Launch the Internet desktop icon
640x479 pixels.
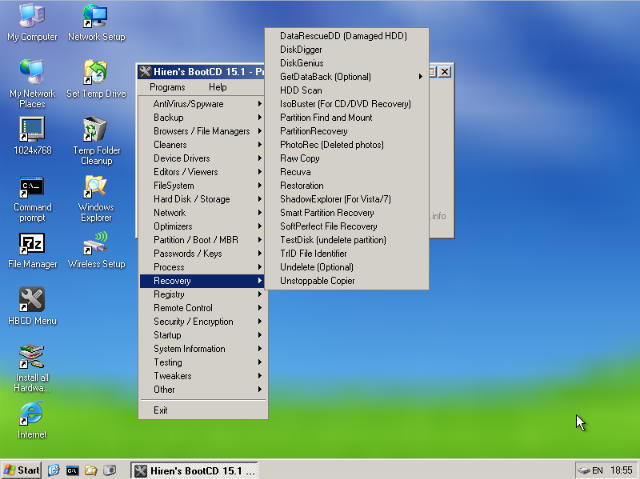32,415
